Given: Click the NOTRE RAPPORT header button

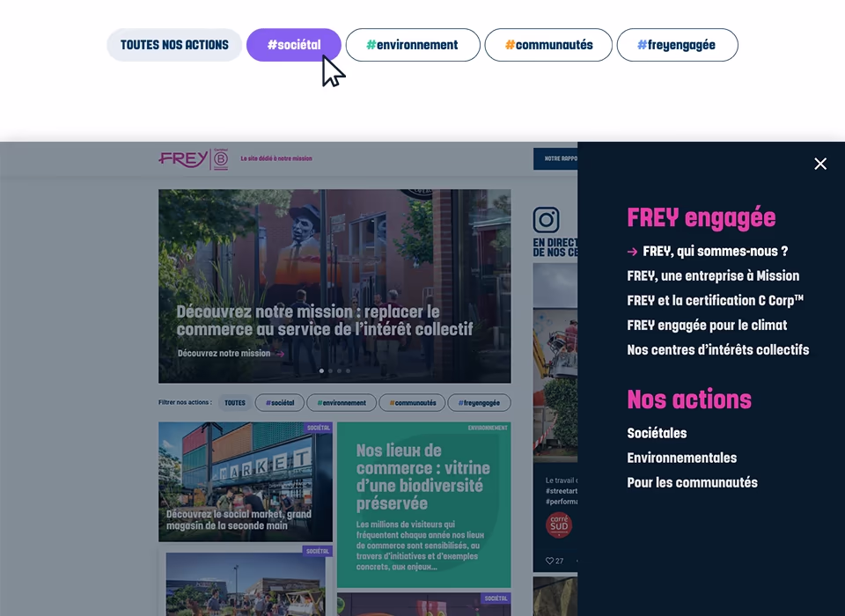Looking at the screenshot, I should point(555,159).
